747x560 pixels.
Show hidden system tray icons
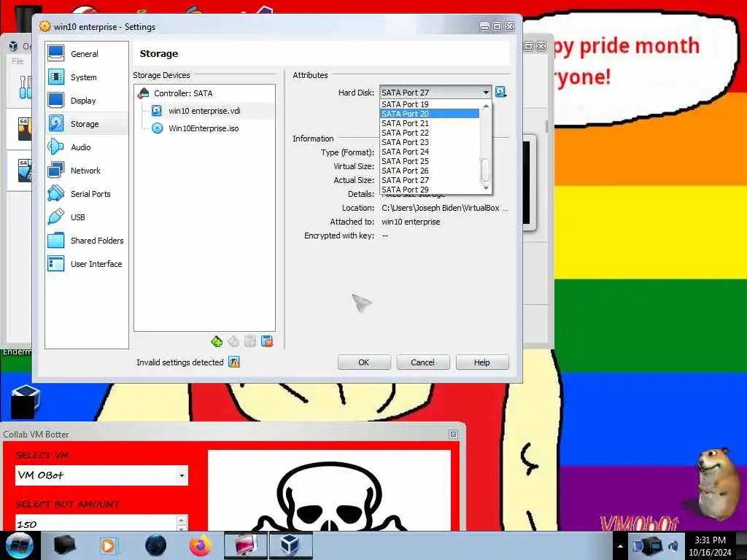point(620,547)
